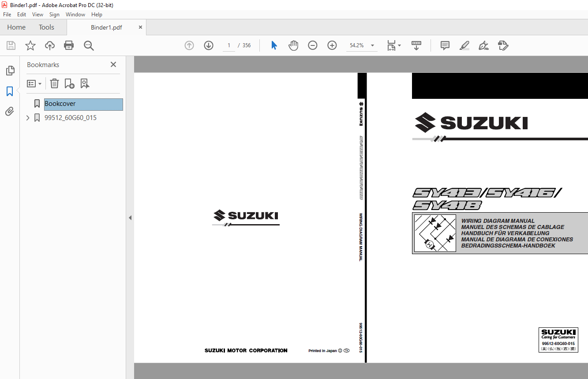Print the document using the printer icon
Viewport: 588px width, 379px height.
[69, 45]
